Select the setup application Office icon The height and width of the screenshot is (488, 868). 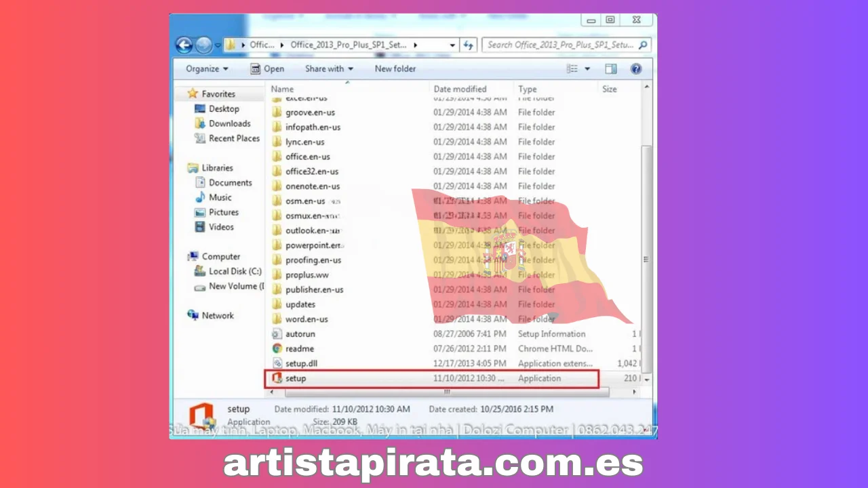tap(277, 378)
